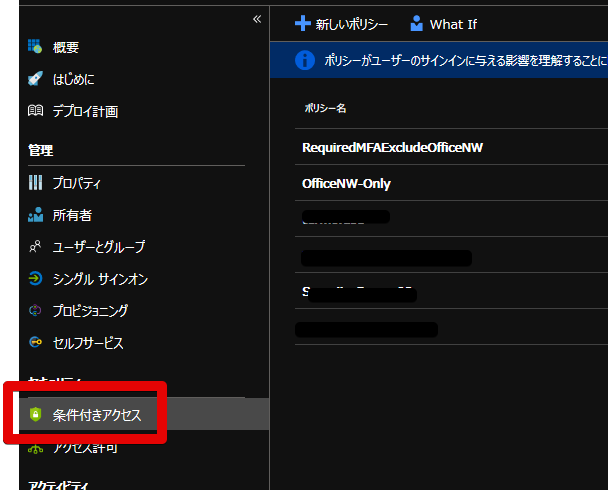This screenshot has height=490, width=608.
Task: Click the plus icon for new policy
Action: click(303, 23)
